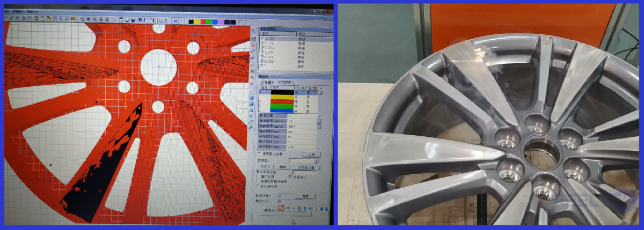The image size is (644, 230).
Task: Click the blue triangle icon in side toolbar
Action: (251, 110)
